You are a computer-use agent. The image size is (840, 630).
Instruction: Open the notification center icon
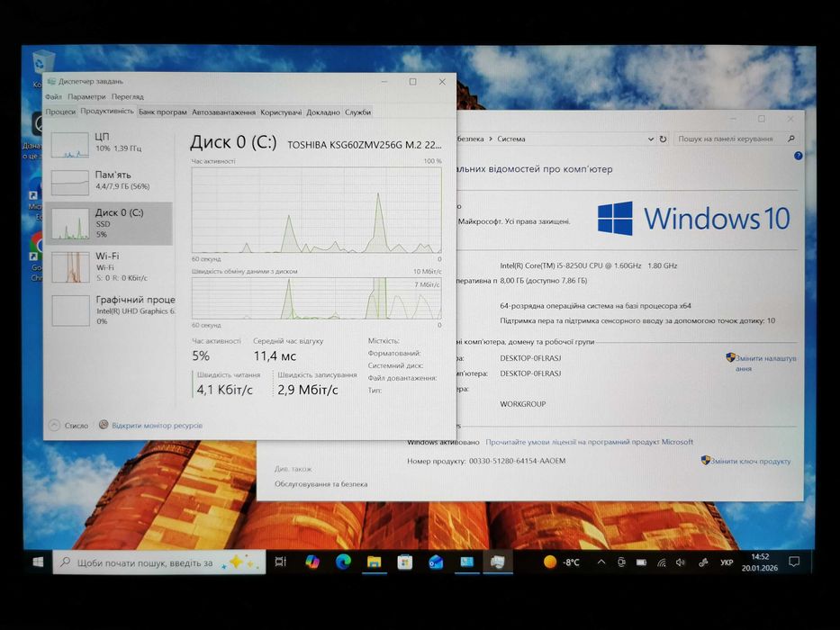pyautogui.click(x=794, y=562)
